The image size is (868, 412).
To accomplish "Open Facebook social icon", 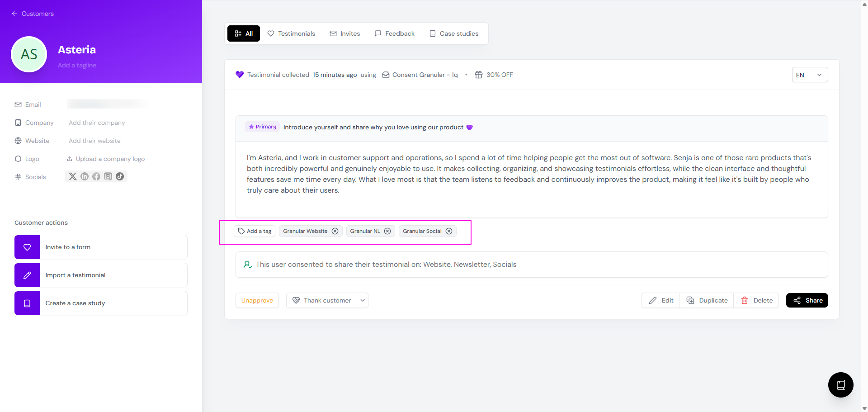I will tap(96, 176).
